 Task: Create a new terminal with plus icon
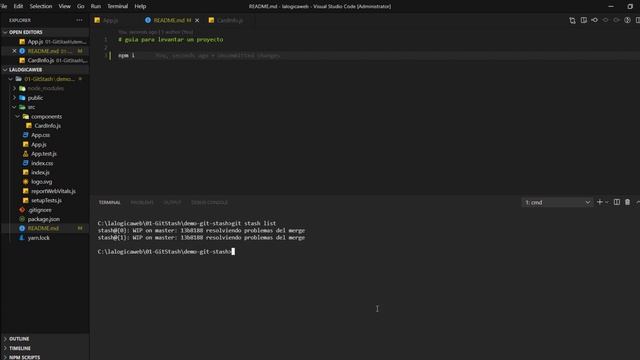pos(600,202)
